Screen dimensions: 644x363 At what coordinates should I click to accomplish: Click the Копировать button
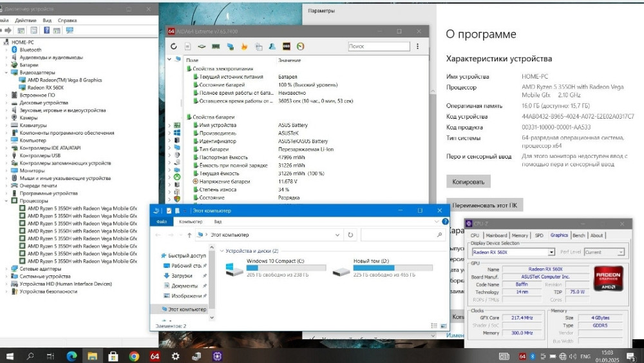pyautogui.click(x=468, y=182)
